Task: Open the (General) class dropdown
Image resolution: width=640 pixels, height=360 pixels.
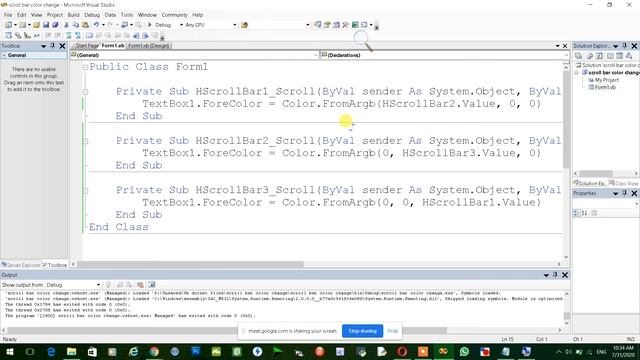Action: tap(316, 55)
